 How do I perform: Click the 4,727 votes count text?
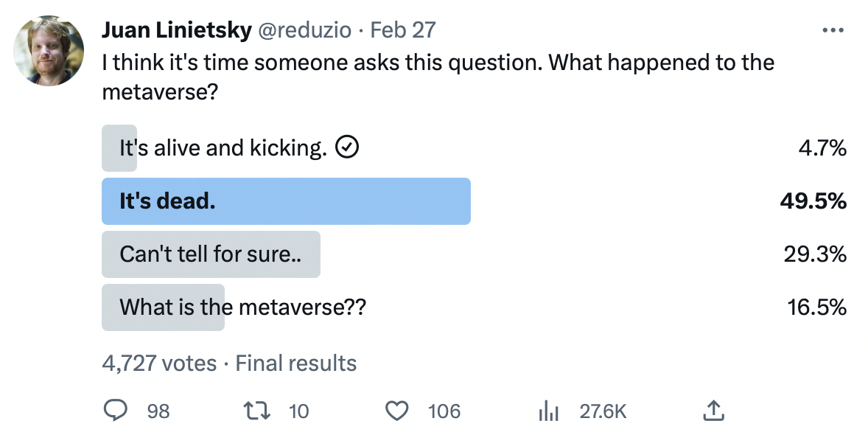coord(159,363)
